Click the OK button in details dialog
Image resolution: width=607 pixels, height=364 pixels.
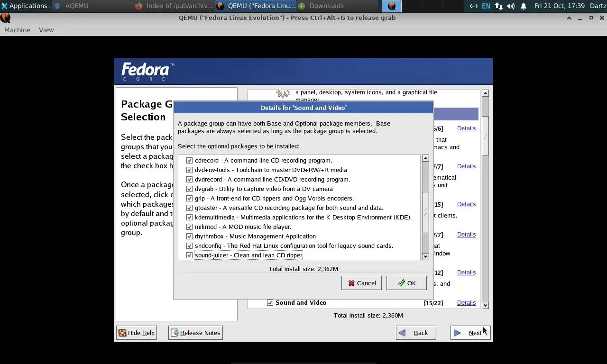coord(406,283)
